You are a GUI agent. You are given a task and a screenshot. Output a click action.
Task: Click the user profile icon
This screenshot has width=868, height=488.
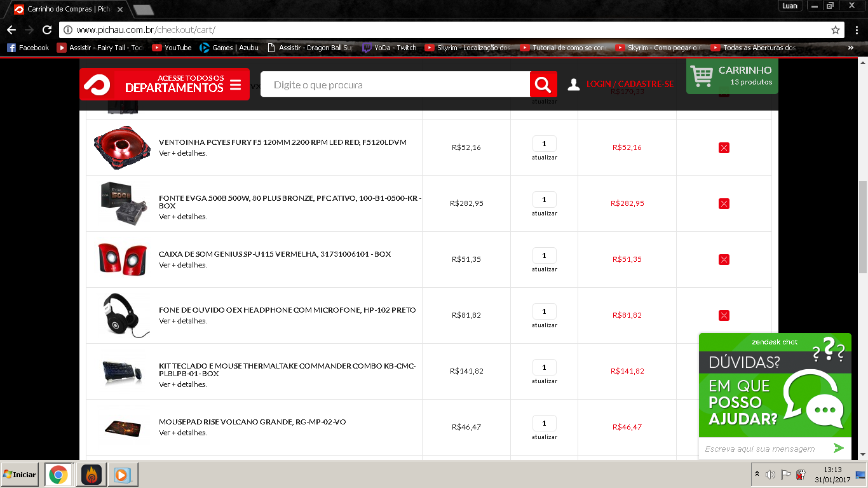click(574, 85)
